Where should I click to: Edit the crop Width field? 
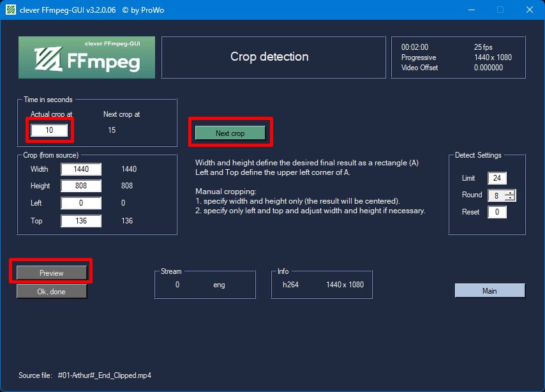click(x=81, y=169)
